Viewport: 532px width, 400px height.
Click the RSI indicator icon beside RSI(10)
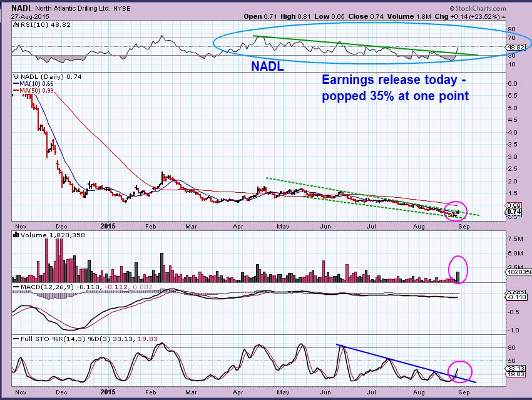coord(16,25)
